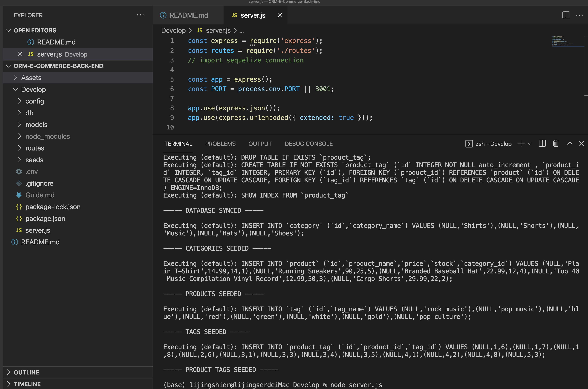The height and width of the screenshot is (389, 588).
Task: Open the Debug Console tab
Action: (x=309, y=144)
